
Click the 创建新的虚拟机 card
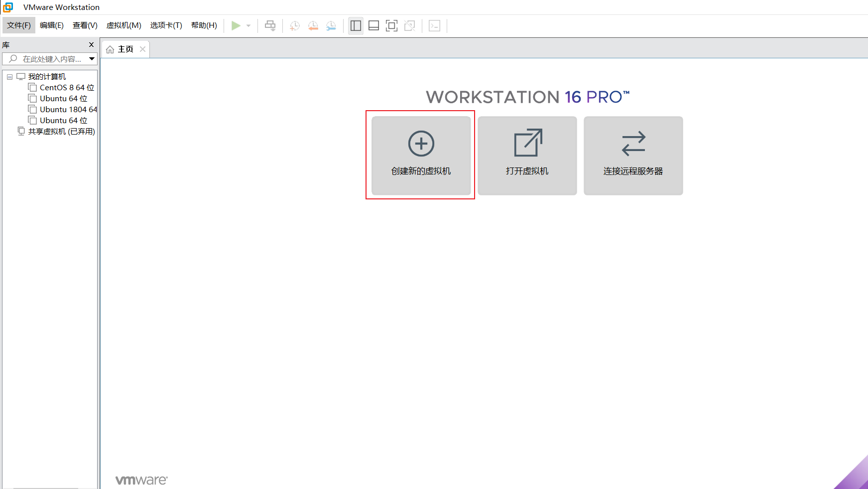[421, 156]
